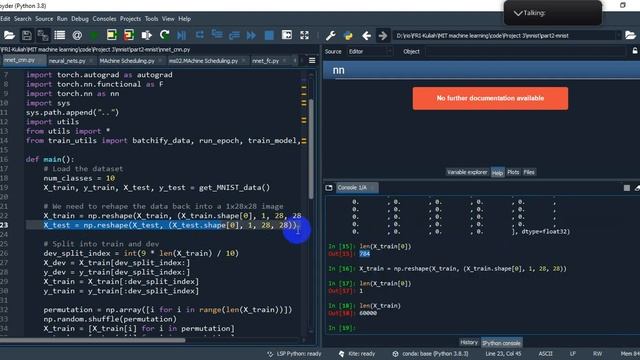
Task: Step into function debug icon
Action: point(217,36)
